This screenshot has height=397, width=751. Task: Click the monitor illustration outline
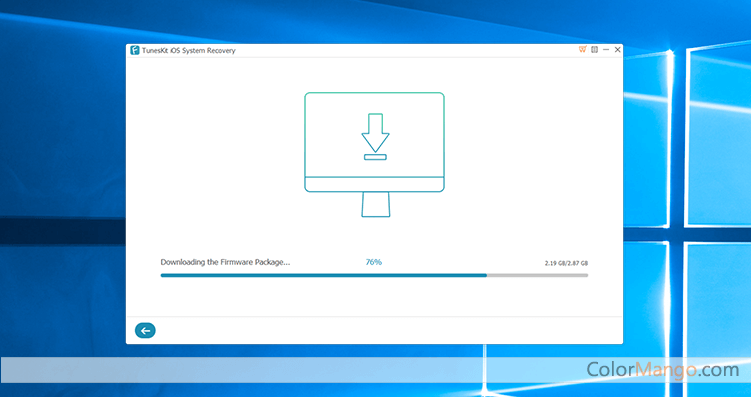(x=375, y=142)
